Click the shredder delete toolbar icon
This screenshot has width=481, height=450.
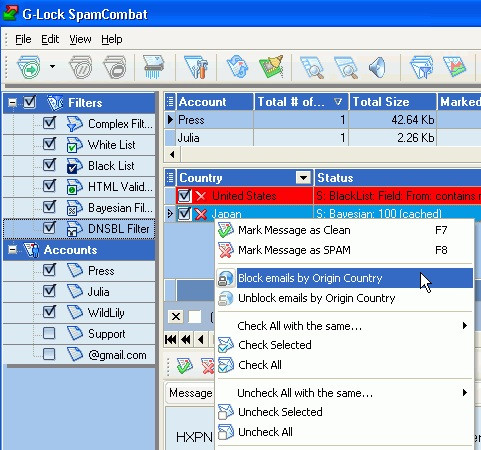tap(153, 67)
